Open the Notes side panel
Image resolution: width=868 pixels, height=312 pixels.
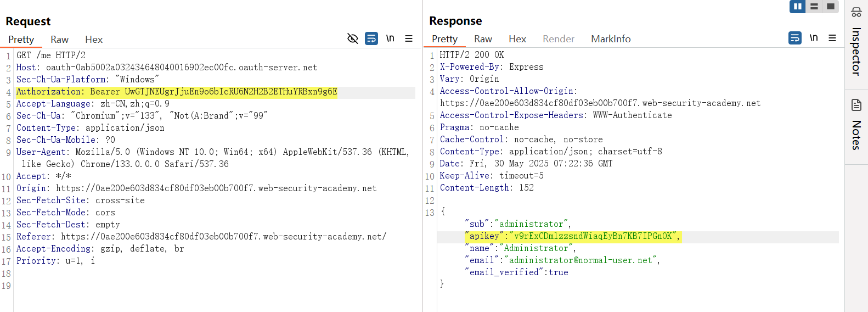[x=856, y=126]
